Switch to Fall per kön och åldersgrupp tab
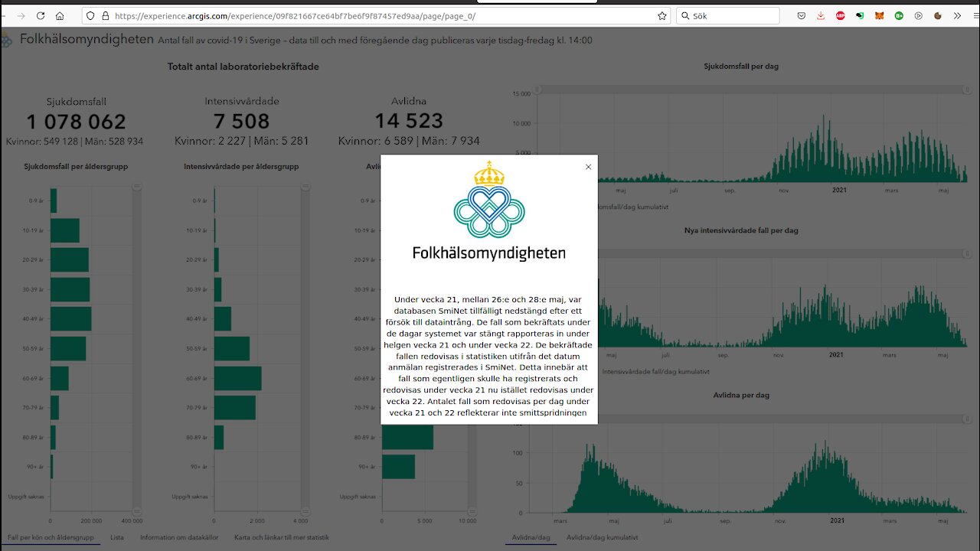The image size is (980, 551). point(51,537)
